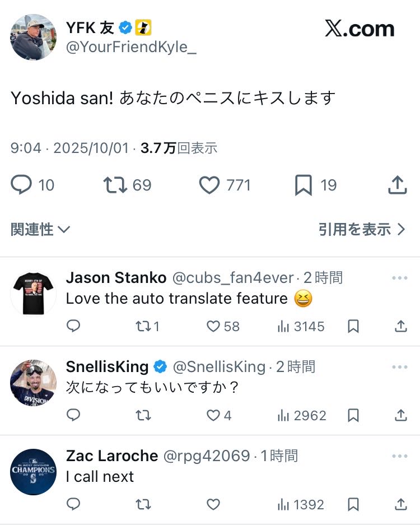Reply to SnellisKing's comment

click(x=73, y=415)
